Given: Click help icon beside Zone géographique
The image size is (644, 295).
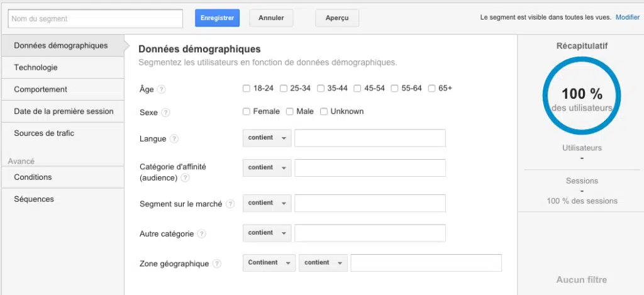Looking at the screenshot, I should click(x=216, y=264).
